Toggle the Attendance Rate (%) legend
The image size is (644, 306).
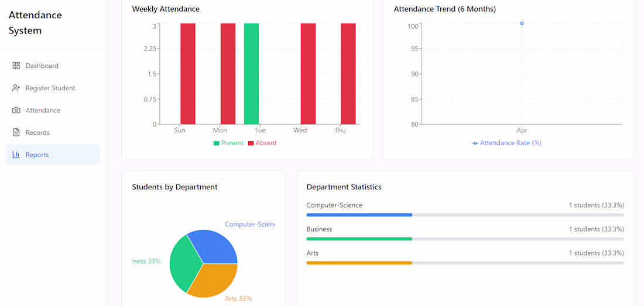click(x=507, y=143)
